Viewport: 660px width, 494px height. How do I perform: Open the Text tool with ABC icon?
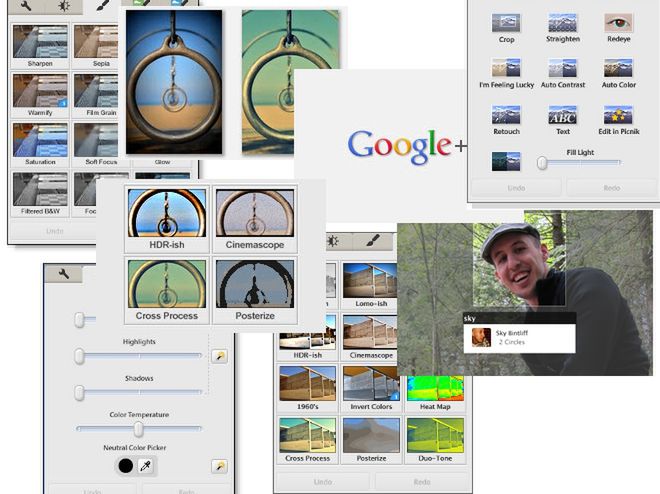pos(563,120)
